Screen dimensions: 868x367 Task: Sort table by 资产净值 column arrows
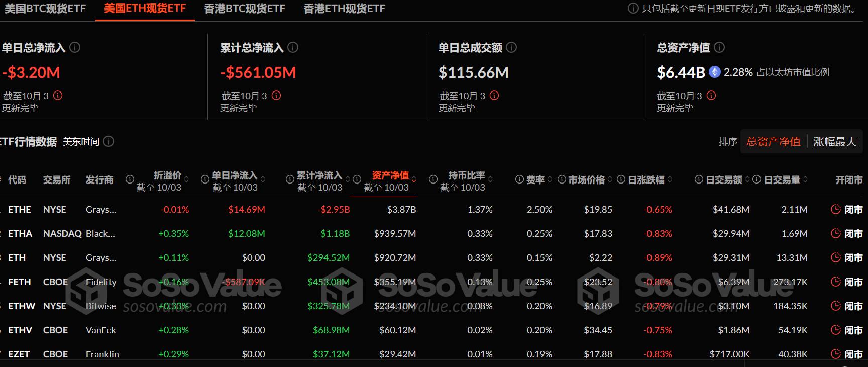414,179
